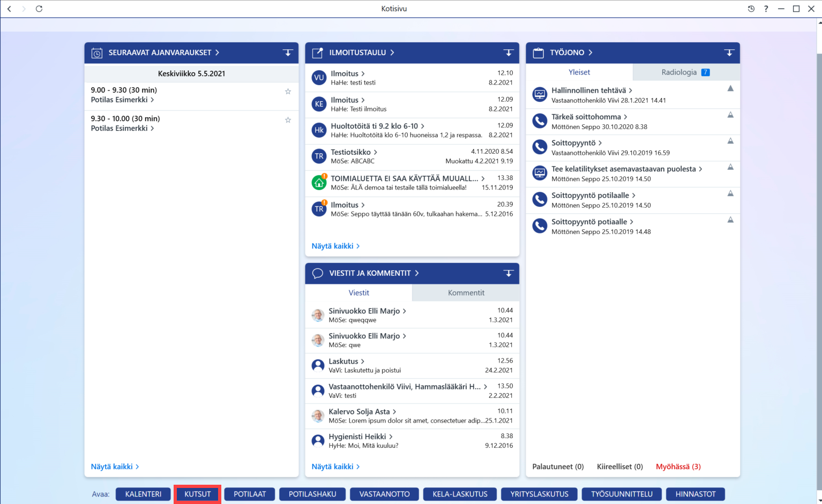Click the monitor icon for Hallinnollinen tehtävä
The width and height of the screenshot is (822, 504).
[x=540, y=95]
